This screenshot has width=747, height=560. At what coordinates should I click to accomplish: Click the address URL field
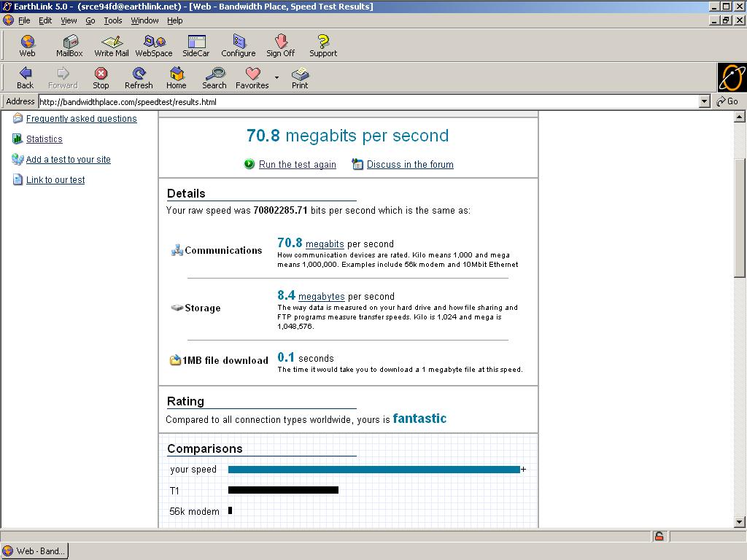[x=365, y=102]
